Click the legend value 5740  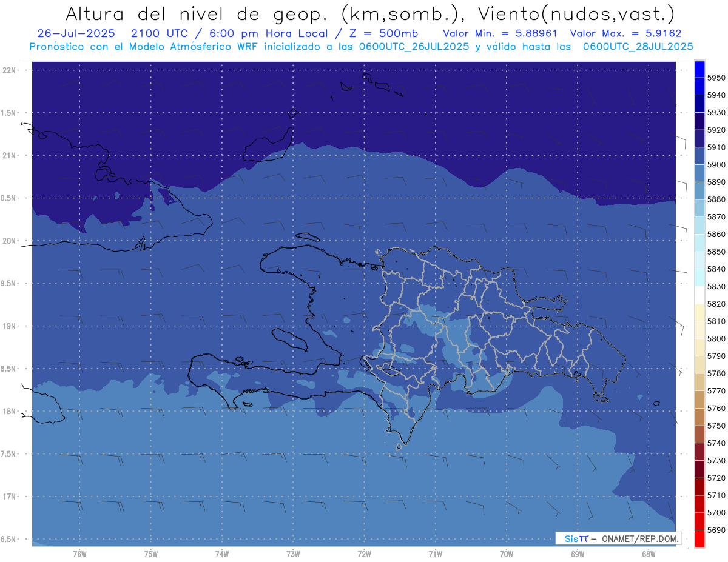pos(716,443)
